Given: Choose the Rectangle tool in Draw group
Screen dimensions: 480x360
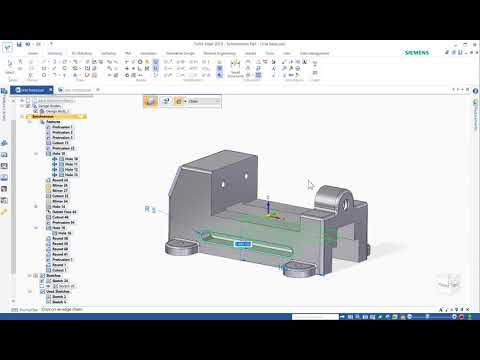Looking at the screenshot, I should click(x=44, y=68).
